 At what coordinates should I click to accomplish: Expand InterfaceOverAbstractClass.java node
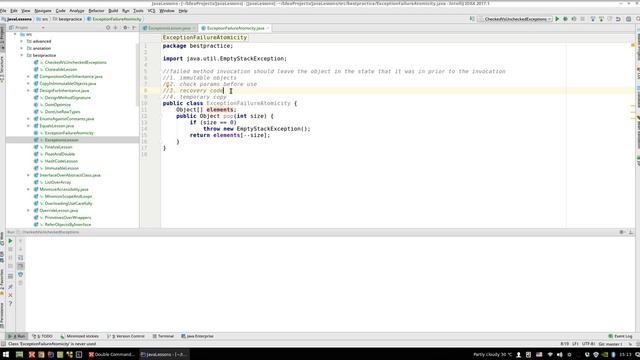(x=28, y=175)
